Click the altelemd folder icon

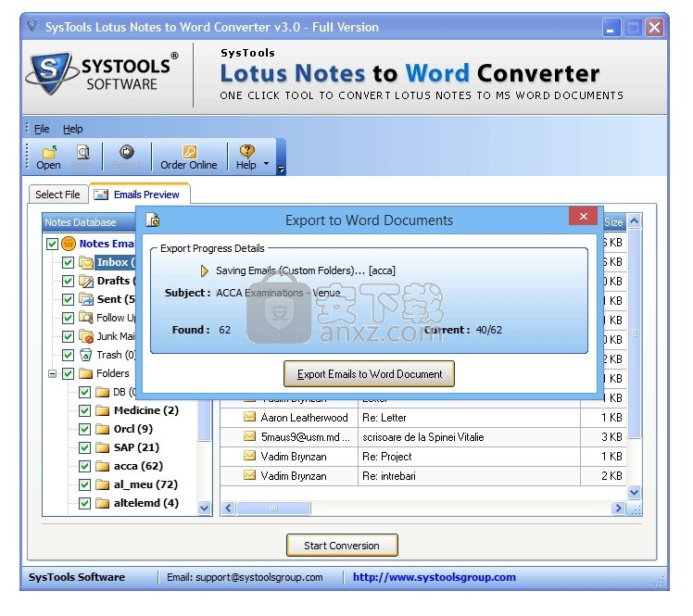[x=103, y=503]
